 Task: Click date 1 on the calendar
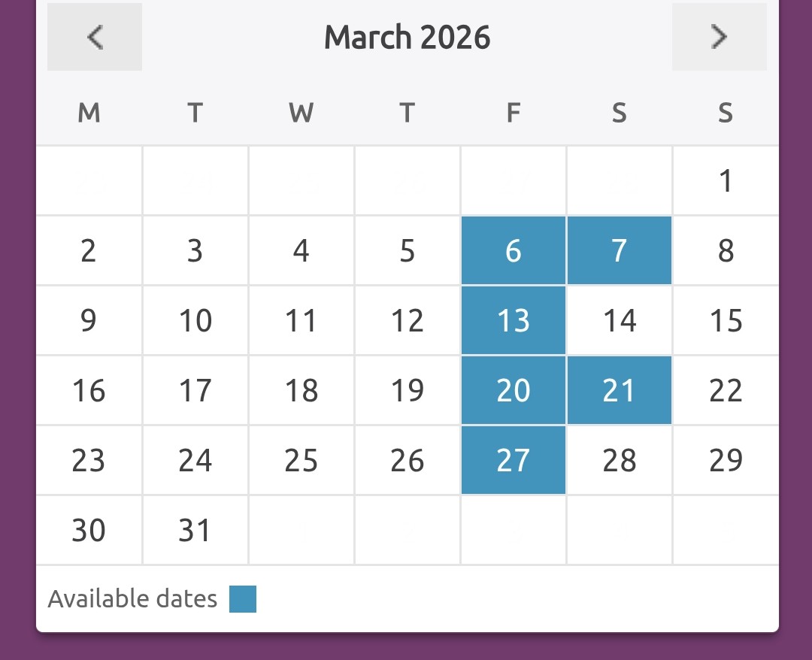[x=726, y=181]
